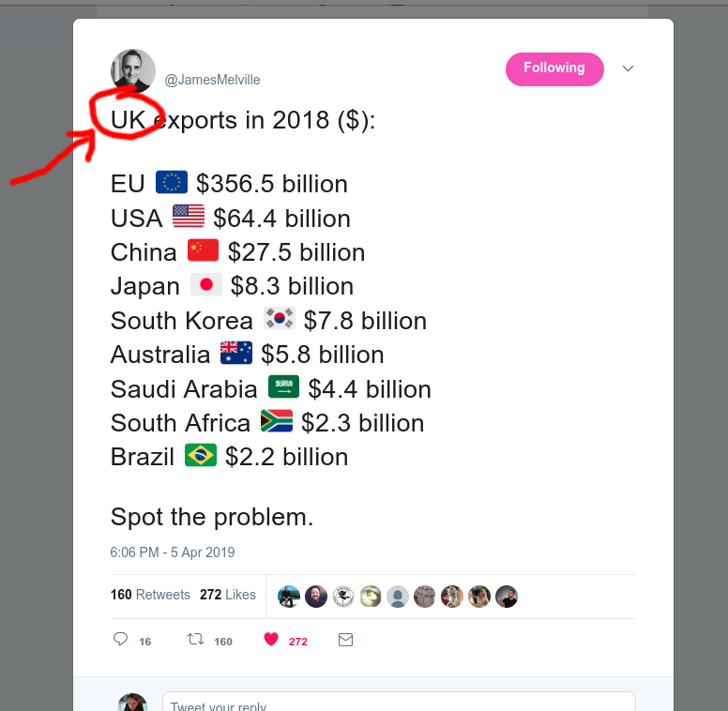
Task: Click the black-and-white circular logo liker avatar
Action: click(x=343, y=597)
